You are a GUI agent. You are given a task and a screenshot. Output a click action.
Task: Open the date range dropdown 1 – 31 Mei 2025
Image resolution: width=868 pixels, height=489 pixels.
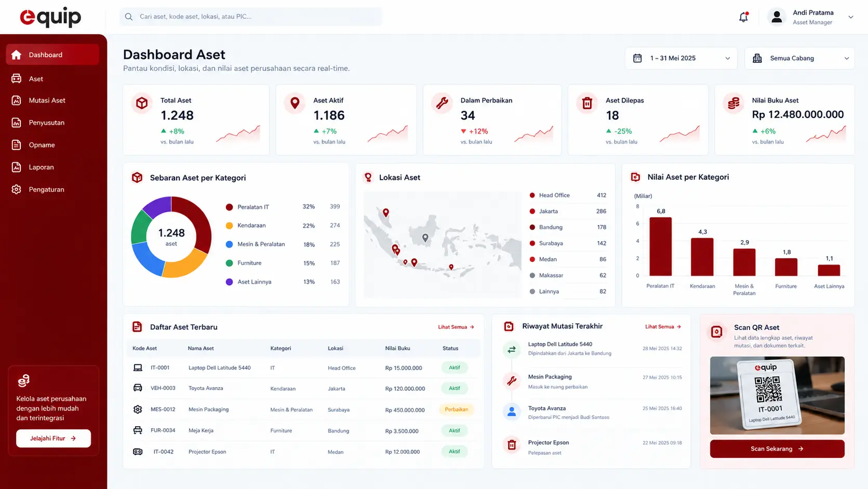tap(682, 58)
